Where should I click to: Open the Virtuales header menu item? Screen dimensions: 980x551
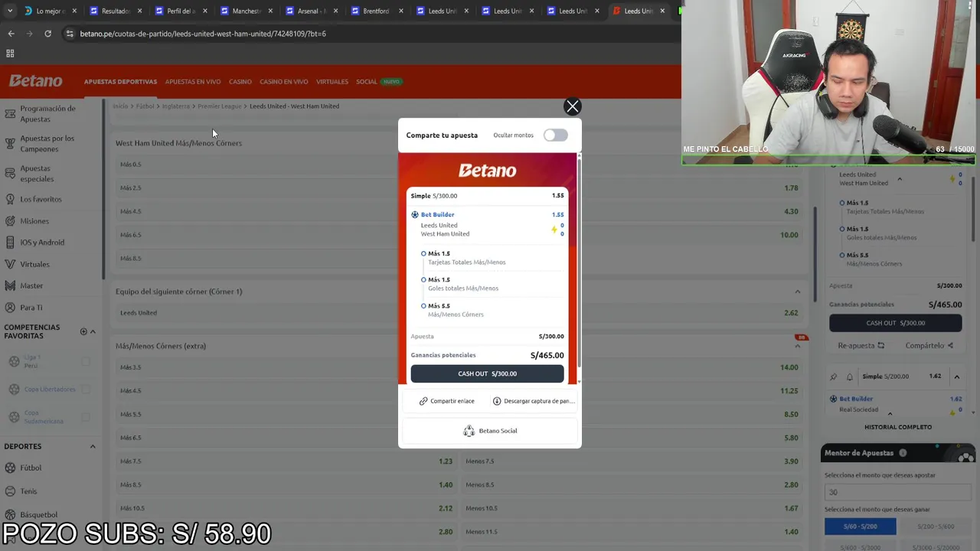332,82
